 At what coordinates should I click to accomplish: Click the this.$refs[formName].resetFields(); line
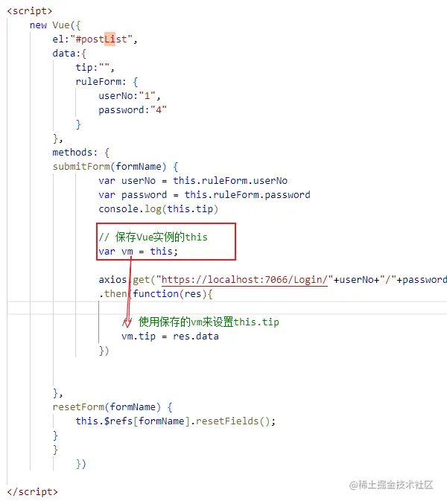coord(176,421)
